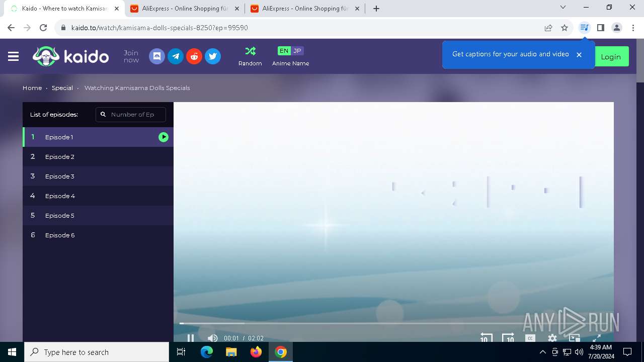Open the video player settings gear
The image size is (644, 362).
[552, 338]
